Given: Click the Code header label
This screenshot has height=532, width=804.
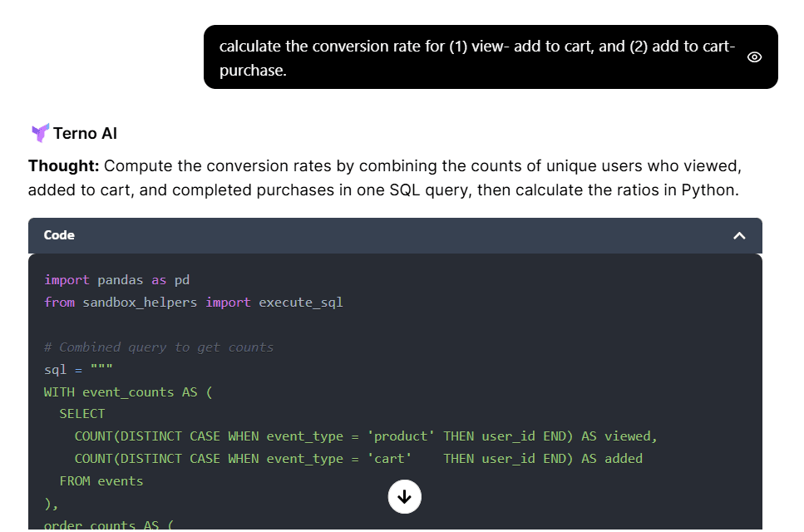Looking at the screenshot, I should pyautogui.click(x=59, y=235).
